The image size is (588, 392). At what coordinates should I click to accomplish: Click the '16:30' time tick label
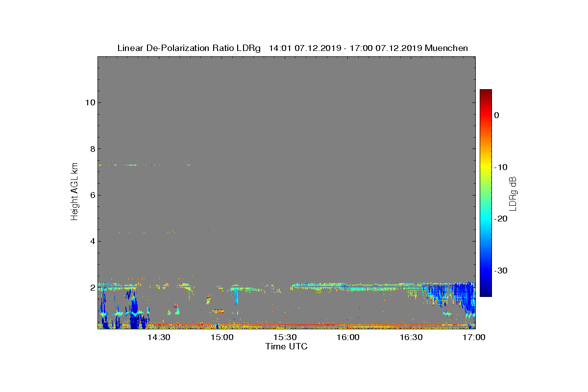point(412,338)
